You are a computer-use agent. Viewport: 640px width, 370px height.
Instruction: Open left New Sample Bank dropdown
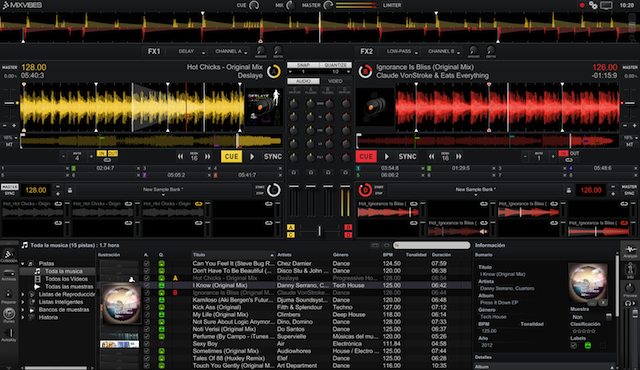(x=163, y=190)
